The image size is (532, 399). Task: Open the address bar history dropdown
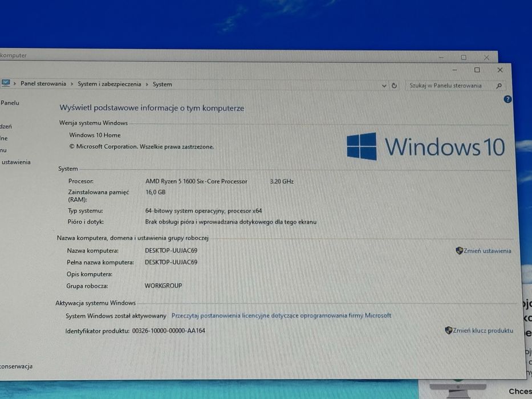(384, 86)
